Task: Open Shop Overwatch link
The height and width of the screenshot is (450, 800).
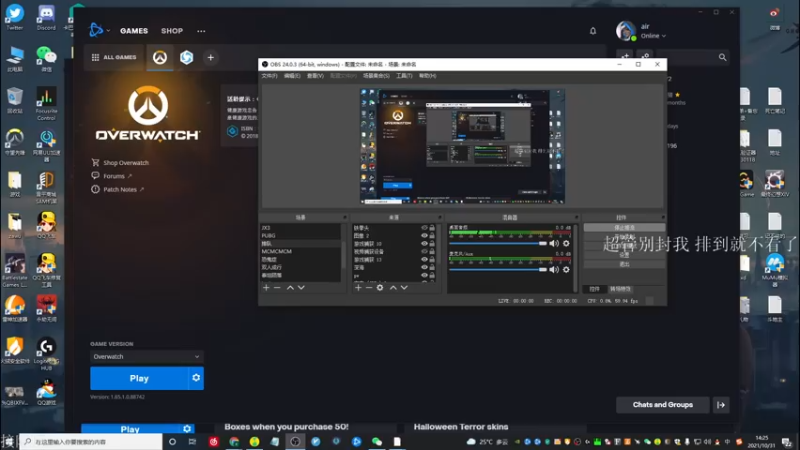Action: point(126,163)
